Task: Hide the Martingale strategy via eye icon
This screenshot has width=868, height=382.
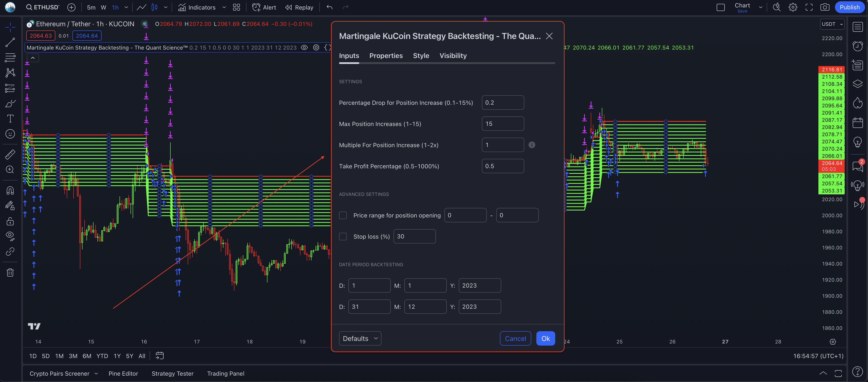Action: coord(304,47)
